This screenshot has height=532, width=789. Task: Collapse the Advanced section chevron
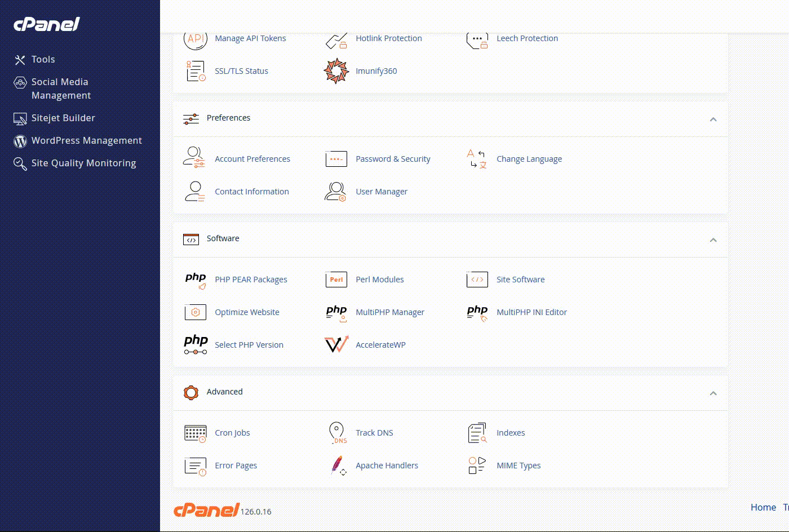(713, 393)
